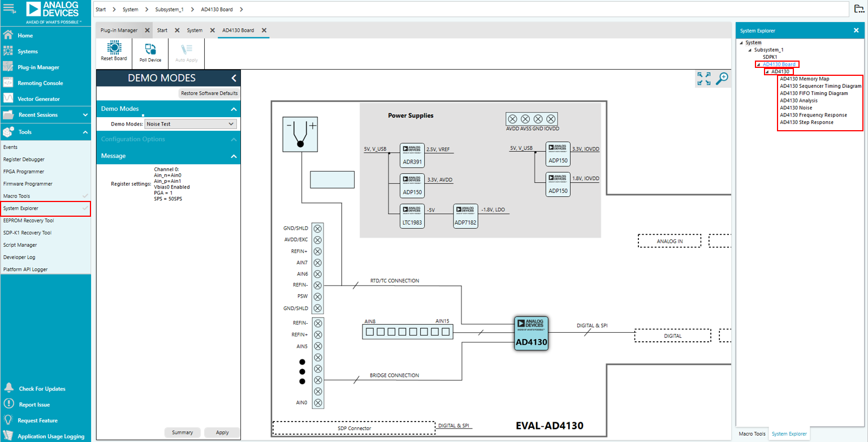The width and height of the screenshot is (868, 442).
Task: Click the Summary button
Action: click(x=183, y=432)
